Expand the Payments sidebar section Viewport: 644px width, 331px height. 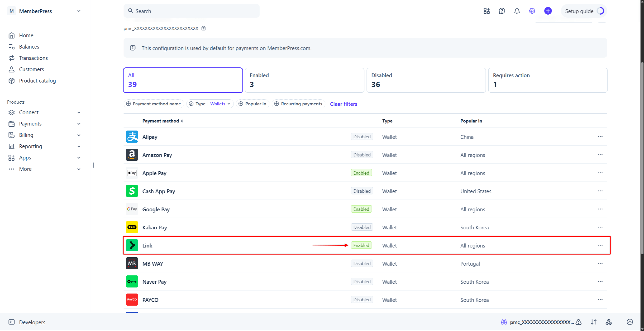79,124
